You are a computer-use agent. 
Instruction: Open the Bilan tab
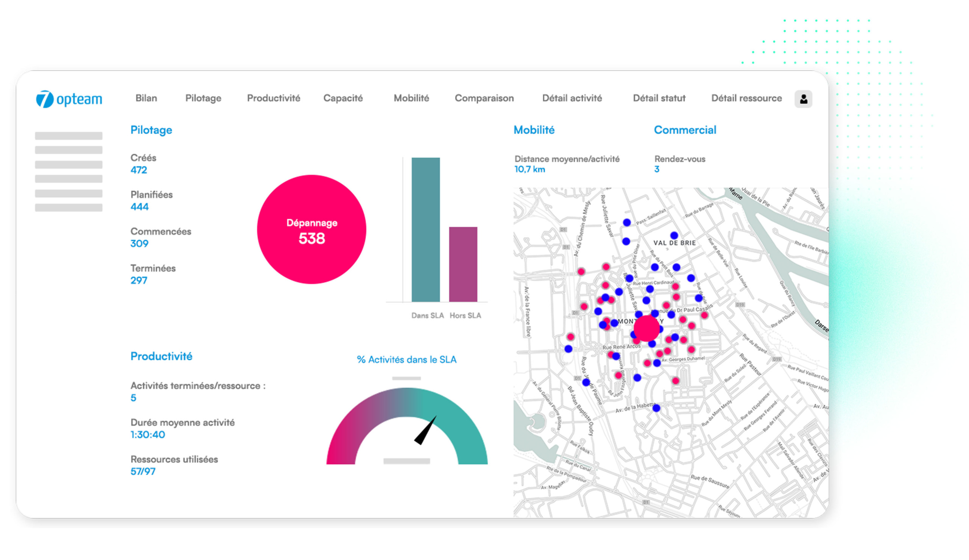tap(146, 98)
